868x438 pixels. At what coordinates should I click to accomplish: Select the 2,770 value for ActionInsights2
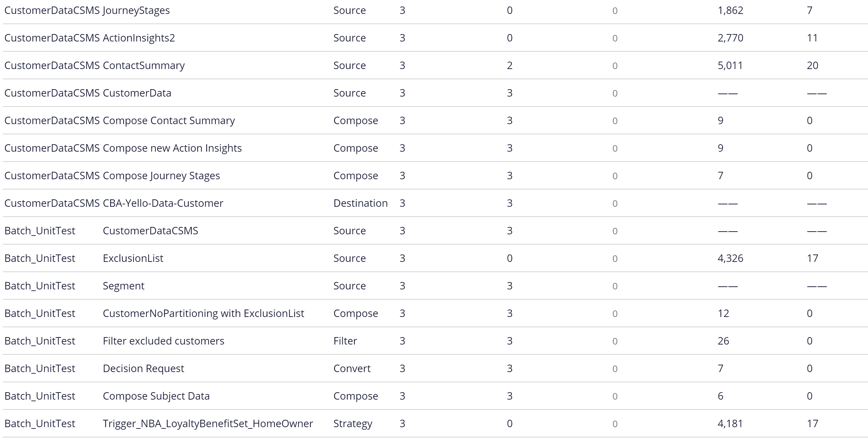point(730,38)
